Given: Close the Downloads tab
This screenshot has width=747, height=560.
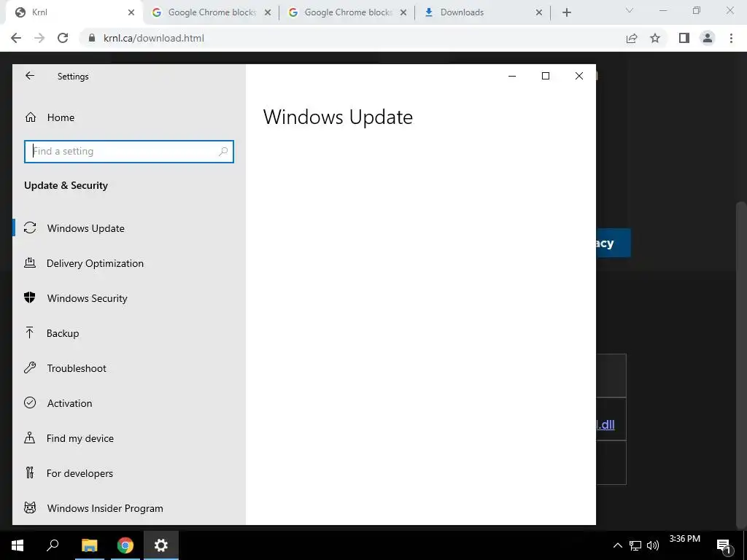Looking at the screenshot, I should click(x=539, y=13).
